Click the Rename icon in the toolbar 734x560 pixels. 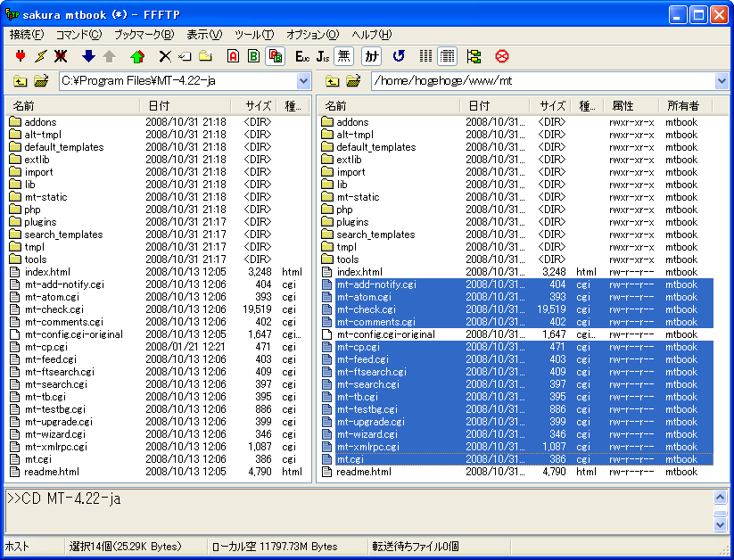pos(185,56)
